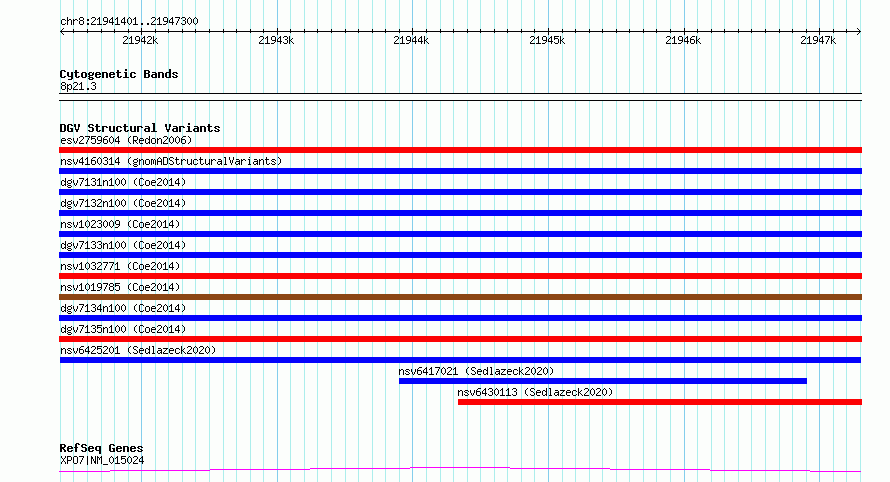Open gene label XPO7|NM_015024
Viewport: 890px width, 482px height.
[x=102, y=460]
